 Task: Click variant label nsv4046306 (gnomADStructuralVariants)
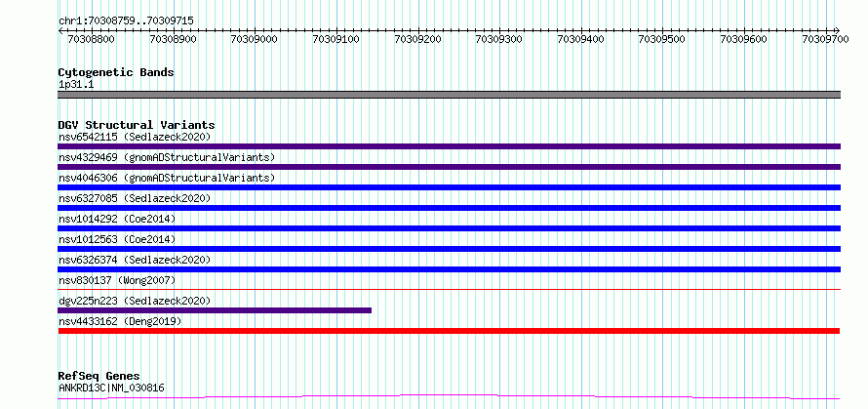pyautogui.click(x=167, y=178)
